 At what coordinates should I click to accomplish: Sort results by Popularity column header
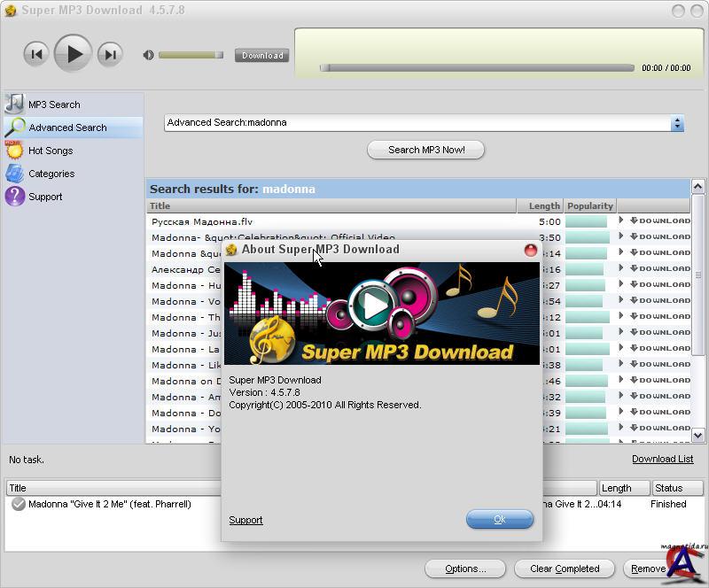589,205
